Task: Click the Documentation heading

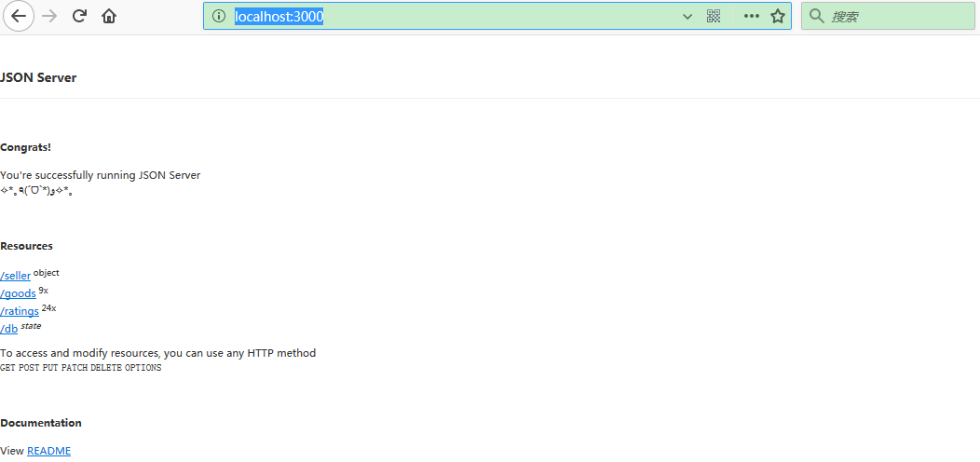Action: click(x=41, y=423)
